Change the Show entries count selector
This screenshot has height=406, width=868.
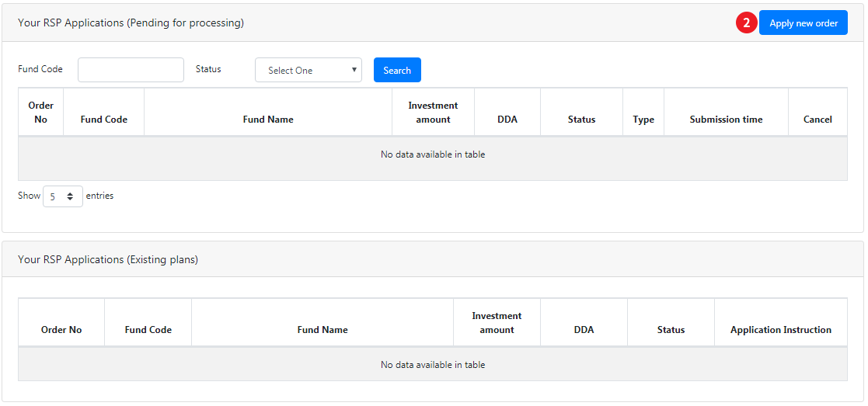63,196
